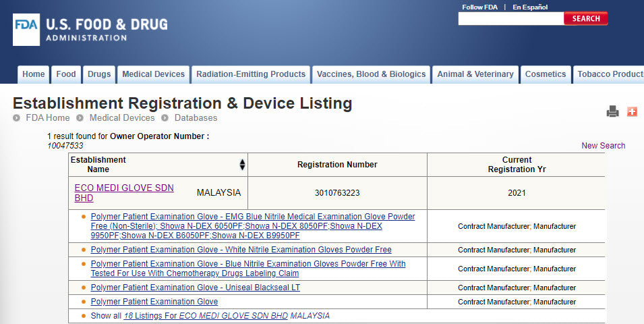Switch to En Español language link
644x324 pixels.
coord(530,7)
